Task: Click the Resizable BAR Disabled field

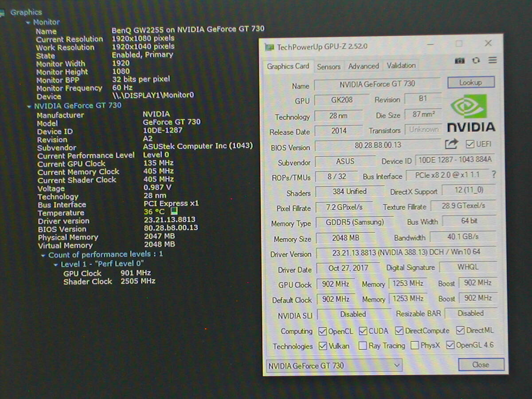Action: pos(471,313)
